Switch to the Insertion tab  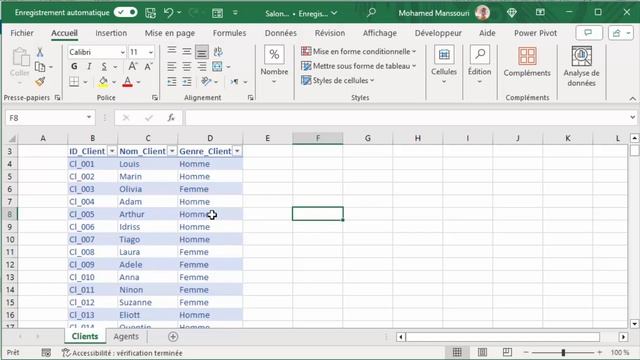(111, 33)
